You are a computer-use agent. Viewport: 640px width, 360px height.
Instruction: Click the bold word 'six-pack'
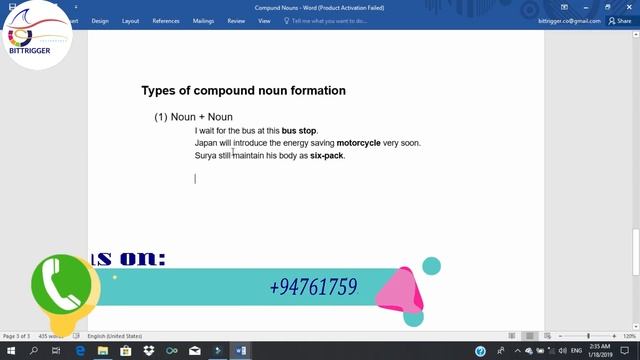327,156
